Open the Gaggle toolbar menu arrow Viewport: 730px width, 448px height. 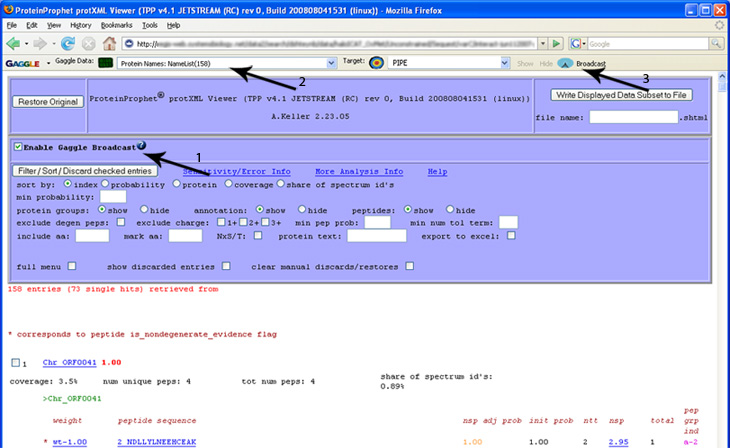pos(48,63)
